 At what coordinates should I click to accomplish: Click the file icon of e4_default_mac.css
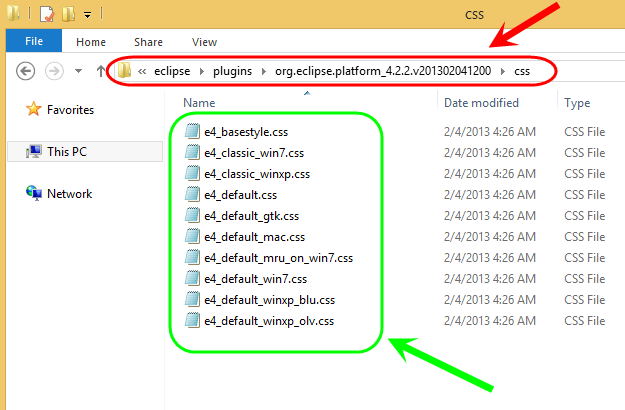[193, 236]
